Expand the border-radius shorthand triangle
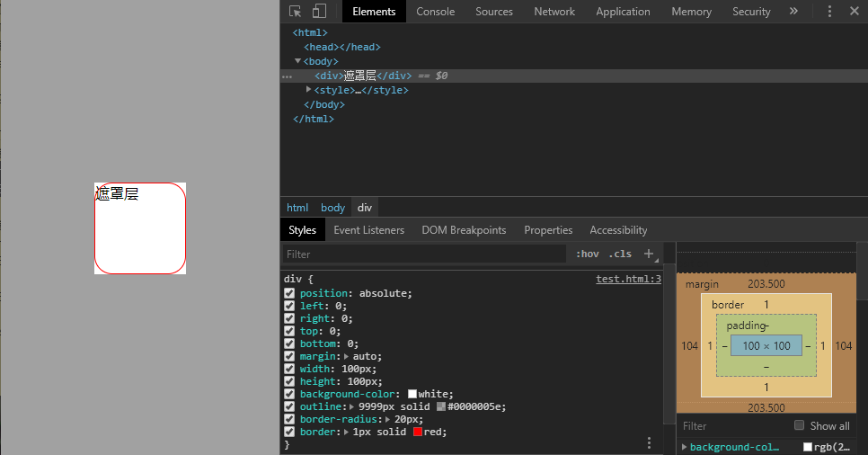868x455 pixels. 387,420
